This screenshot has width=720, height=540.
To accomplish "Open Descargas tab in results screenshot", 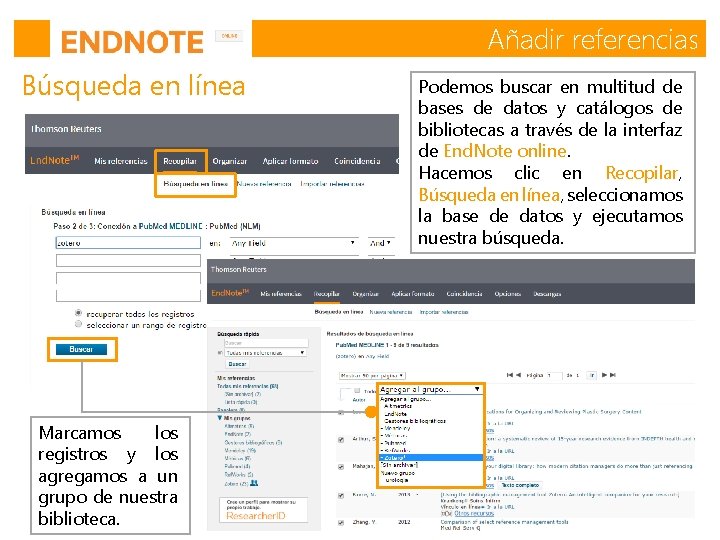I will pyautogui.click(x=547, y=294).
